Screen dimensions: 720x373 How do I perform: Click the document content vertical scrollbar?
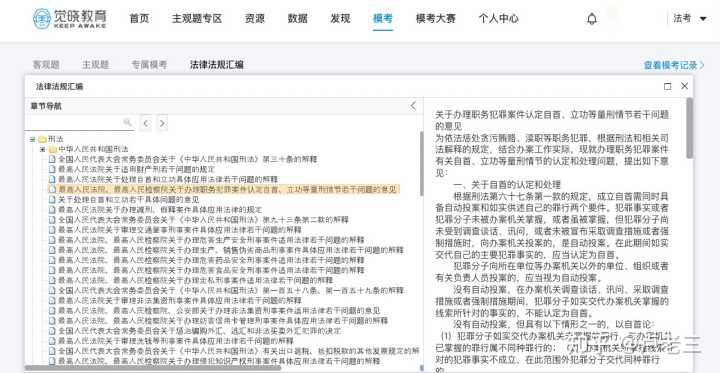(x=690, y=128)
